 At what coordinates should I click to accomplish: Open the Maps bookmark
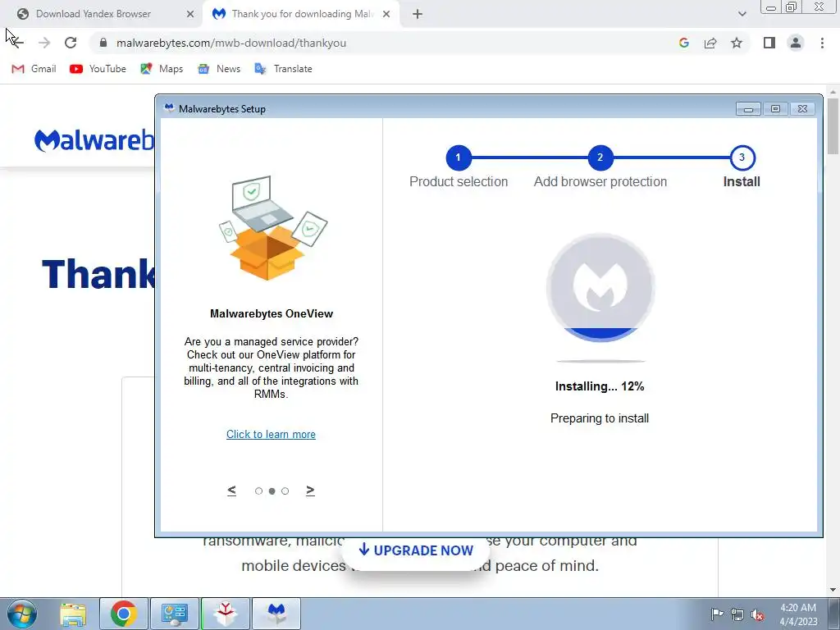[x=162, y=69]
